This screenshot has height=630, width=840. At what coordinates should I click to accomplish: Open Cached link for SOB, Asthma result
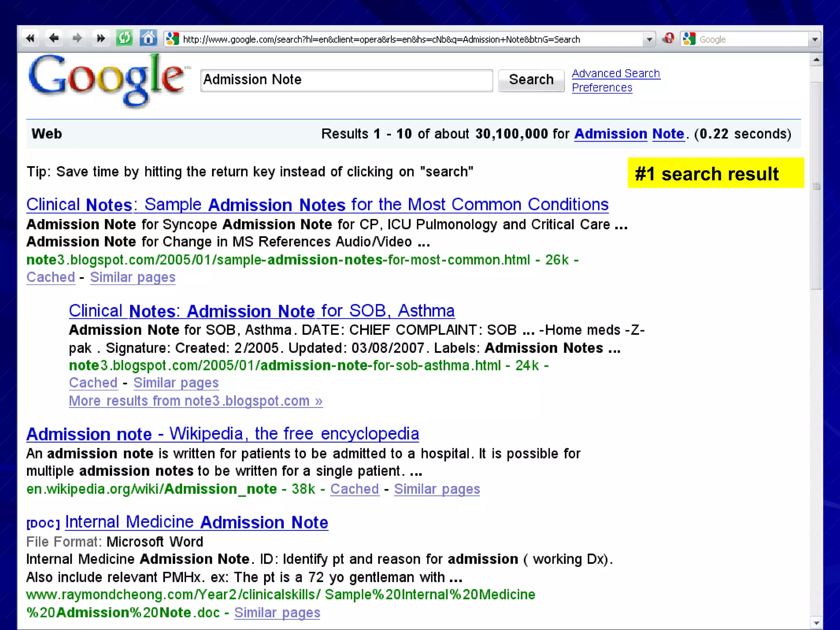coord(93,383)
